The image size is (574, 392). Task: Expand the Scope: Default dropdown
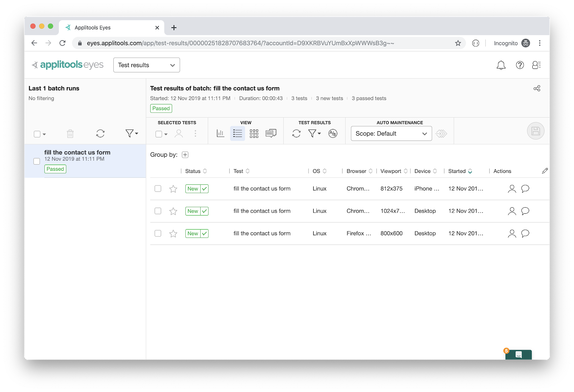tap(391, 134)
